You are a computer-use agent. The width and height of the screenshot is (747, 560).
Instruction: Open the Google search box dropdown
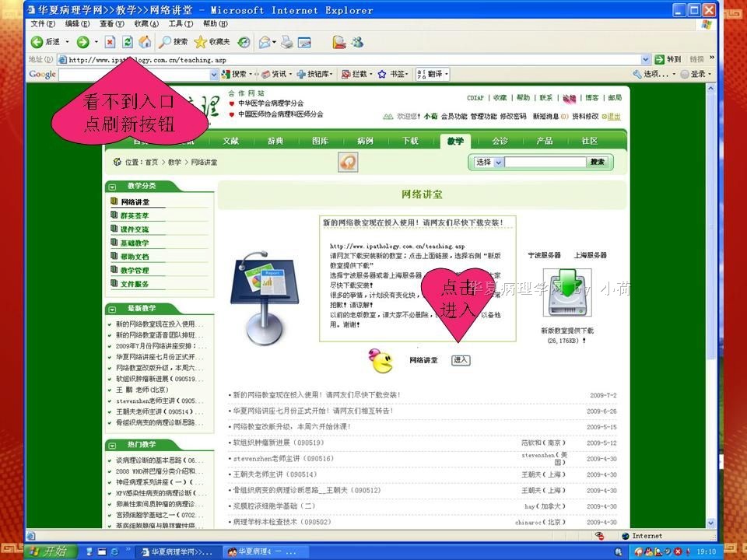pos(214,75)
